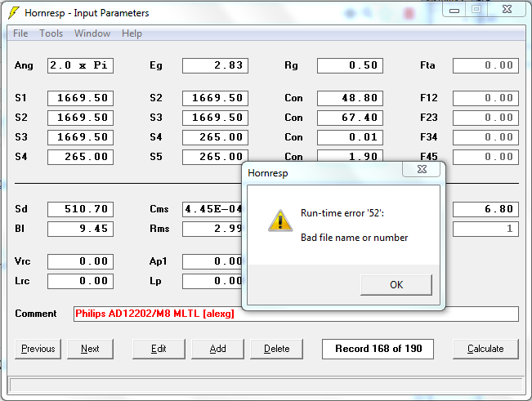532x401 pixels.
Task: Click the Calculate button
Action: [485, 349]
